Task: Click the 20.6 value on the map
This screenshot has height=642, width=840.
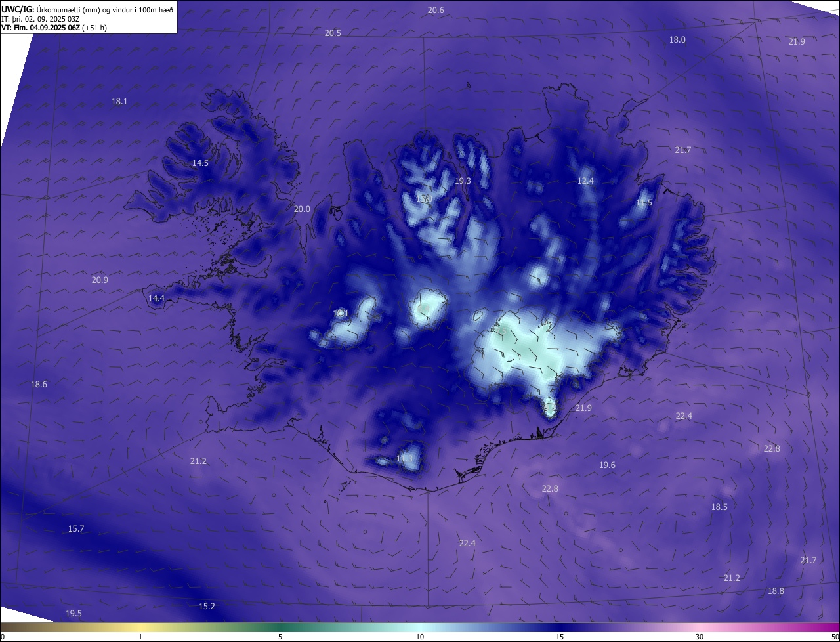Action: pyautogui.click(x=436, y=10)
